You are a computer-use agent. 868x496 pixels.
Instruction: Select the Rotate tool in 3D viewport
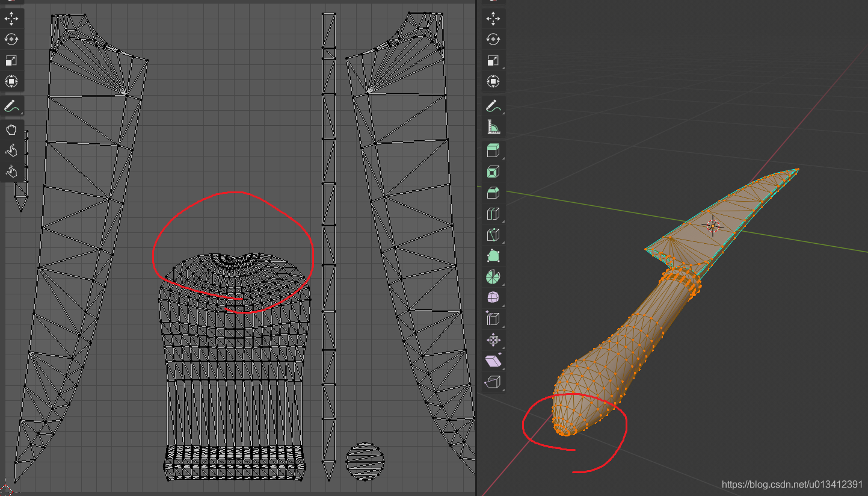point(493,39)
